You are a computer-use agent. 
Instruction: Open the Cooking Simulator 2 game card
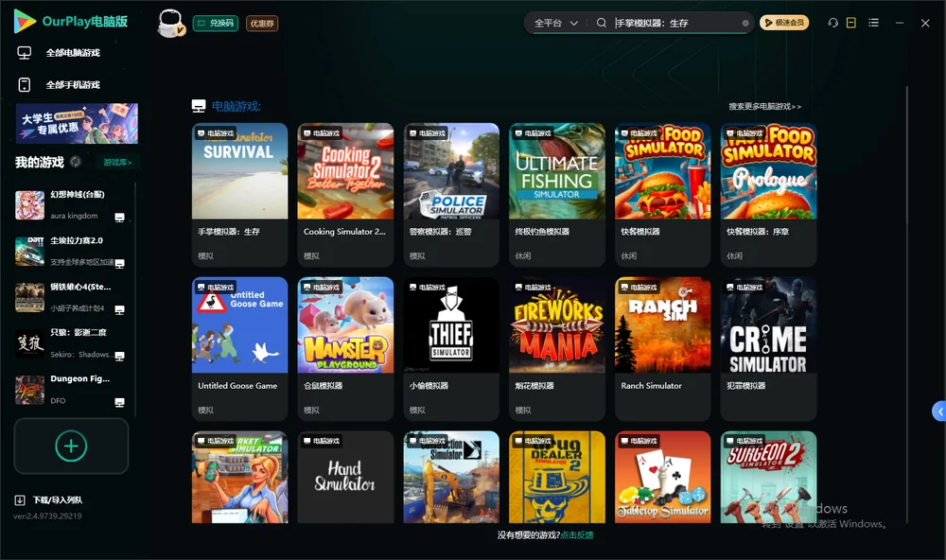click(x=345, y=194)
